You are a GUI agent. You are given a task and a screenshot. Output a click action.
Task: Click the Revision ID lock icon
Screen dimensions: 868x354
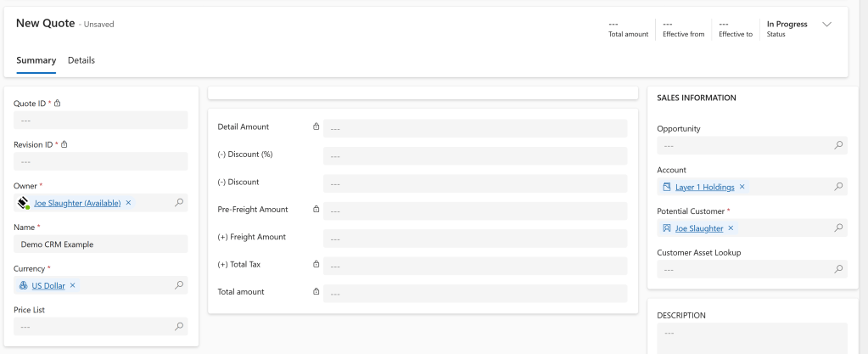[64, 144]
